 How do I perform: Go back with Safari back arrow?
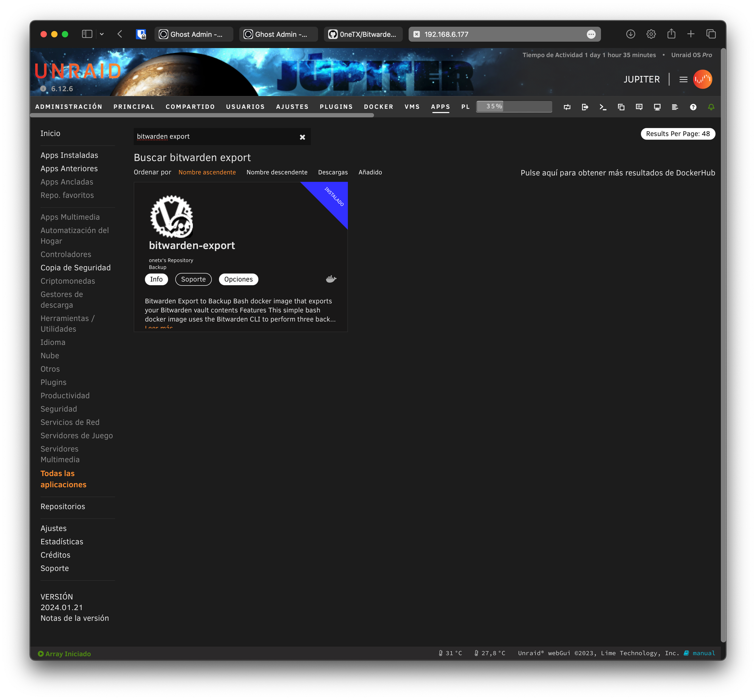[119, 34]
